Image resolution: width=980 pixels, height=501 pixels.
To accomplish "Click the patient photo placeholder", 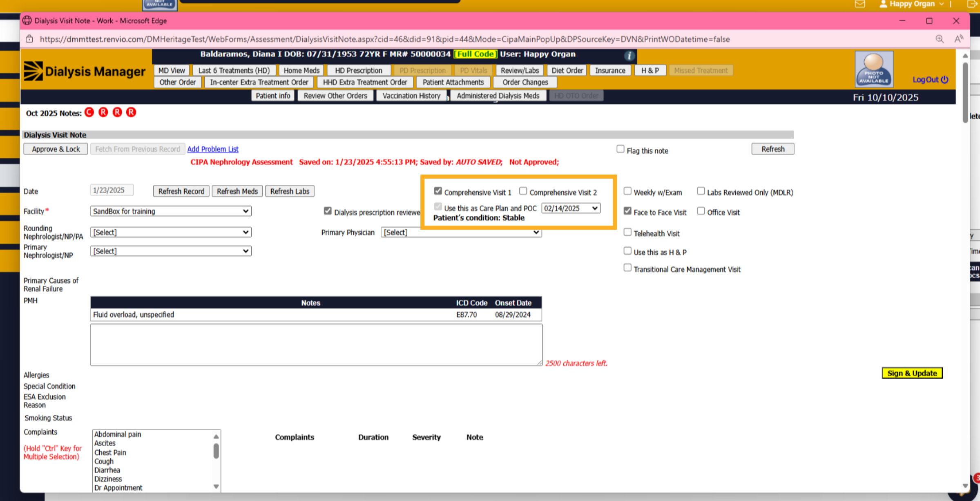I will coord(874,69).
